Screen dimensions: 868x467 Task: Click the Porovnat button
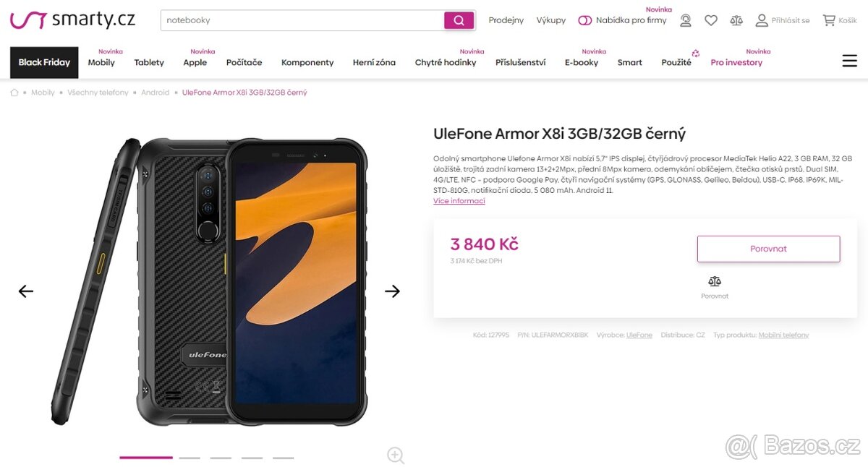click(768, 248)
